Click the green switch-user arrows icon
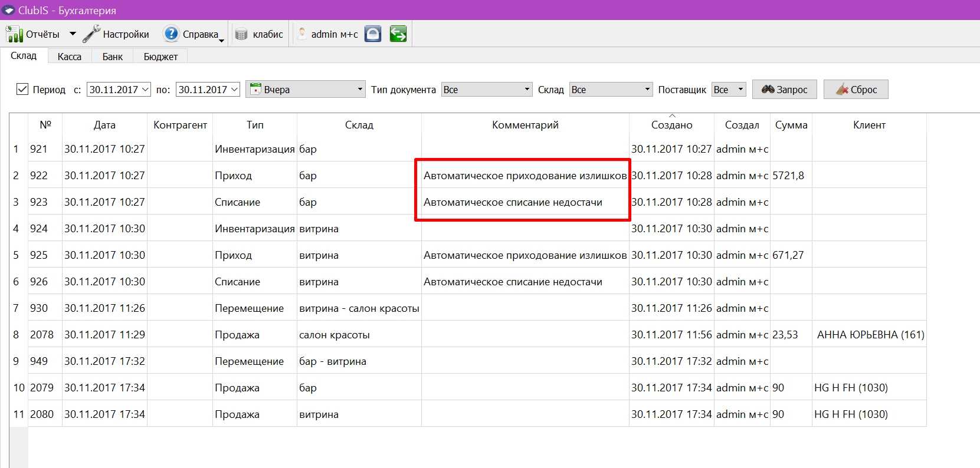 click(x=398, y=34)
